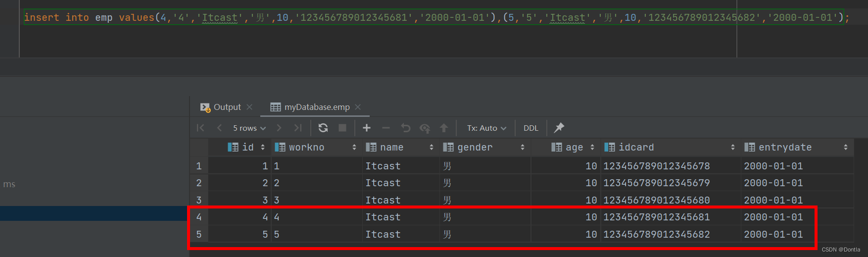This screenshot has height=257, width=868.
Task: Click the myDatabase.emp table icon
Action: [x=276, y=107]
